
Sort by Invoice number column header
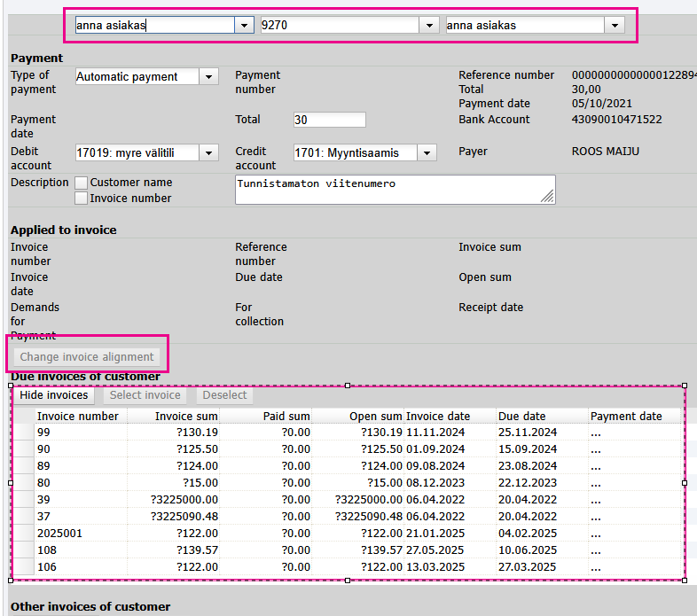pos(81,417)
